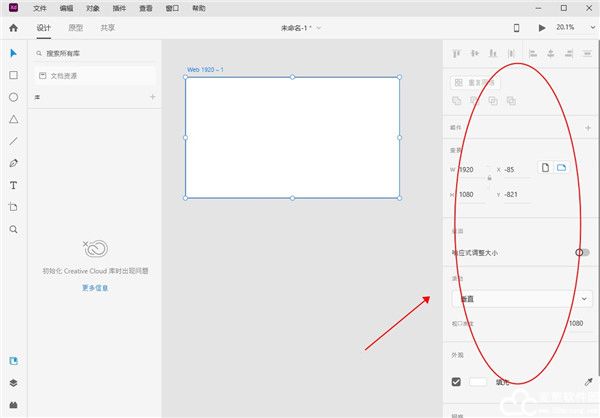Open the mobile device preview icon
Screen dimensions: 600x418
tap(516, 28)
